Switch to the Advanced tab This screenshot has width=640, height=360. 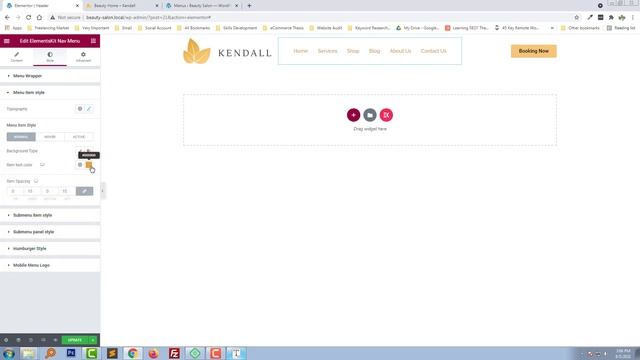point(83,57)
